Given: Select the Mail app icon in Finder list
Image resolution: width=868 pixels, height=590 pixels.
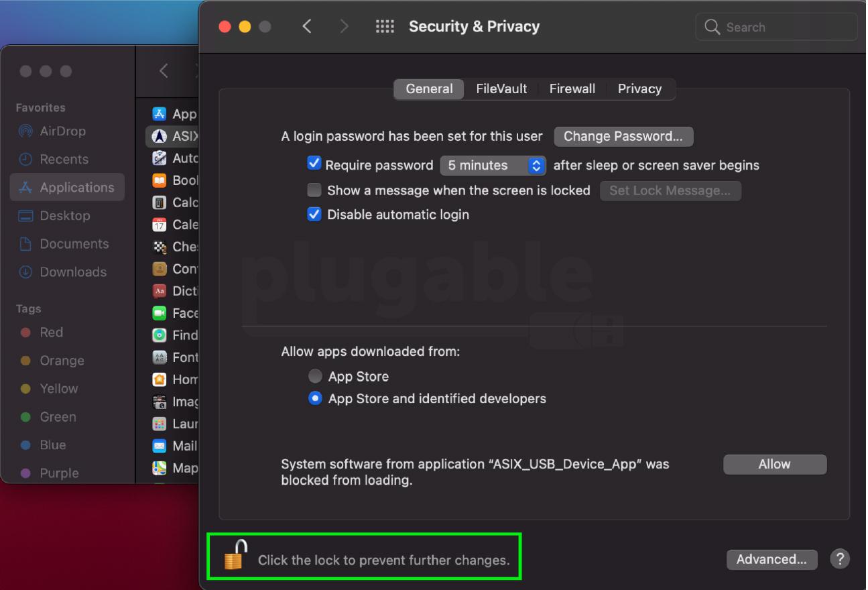Looking at the screenshot, I should pyautogui.click(x=160, y=446).
